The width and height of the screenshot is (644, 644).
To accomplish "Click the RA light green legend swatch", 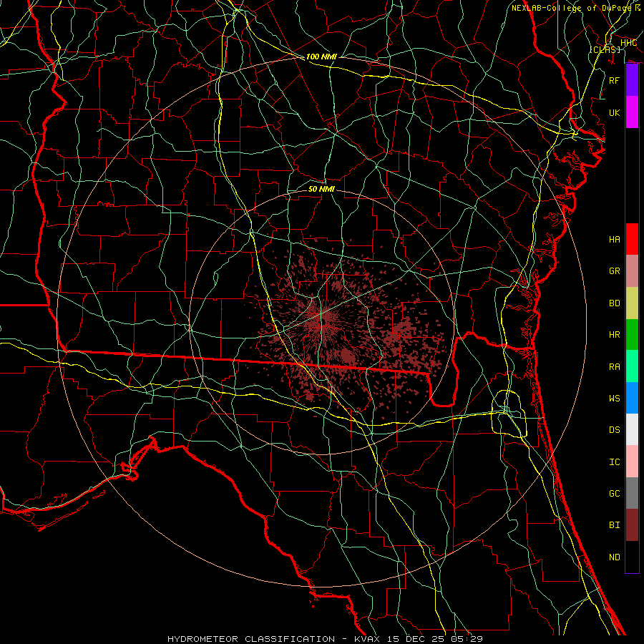I will pyautogui.click(x=632, y=366).
